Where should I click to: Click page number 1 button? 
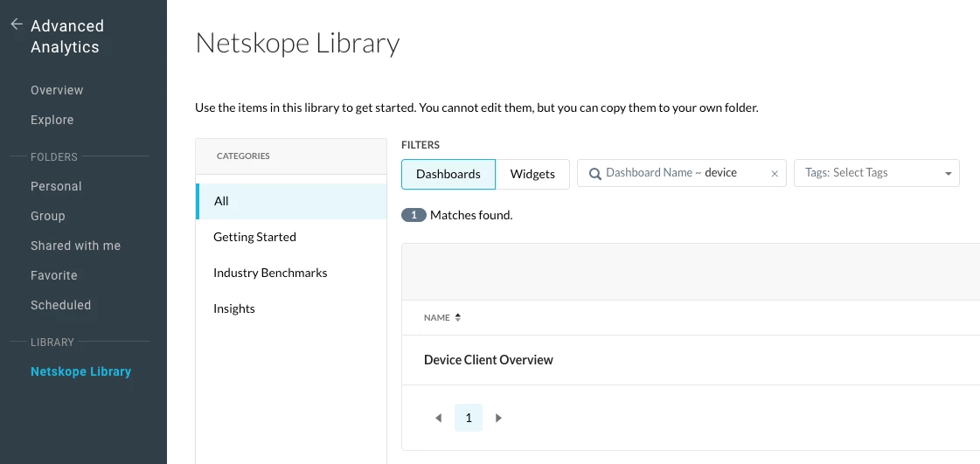(468, 418)
